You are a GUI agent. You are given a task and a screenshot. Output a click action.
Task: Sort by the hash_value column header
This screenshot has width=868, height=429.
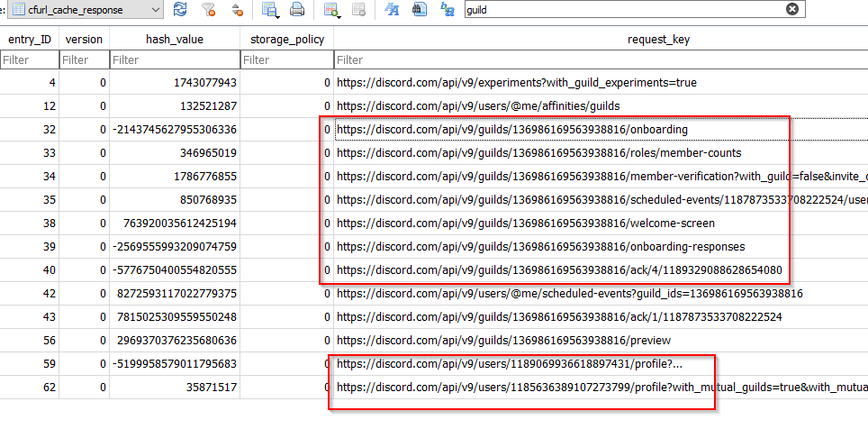point(175,40)
